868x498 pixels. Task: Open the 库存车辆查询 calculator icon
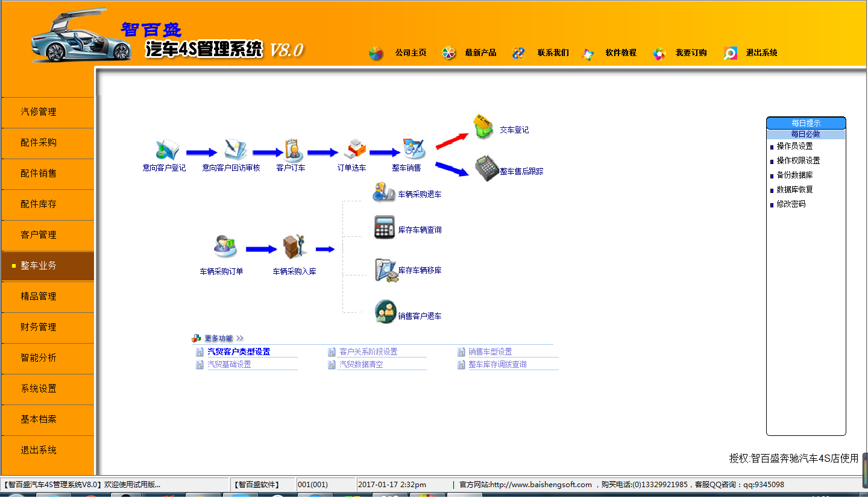[385, 227]
